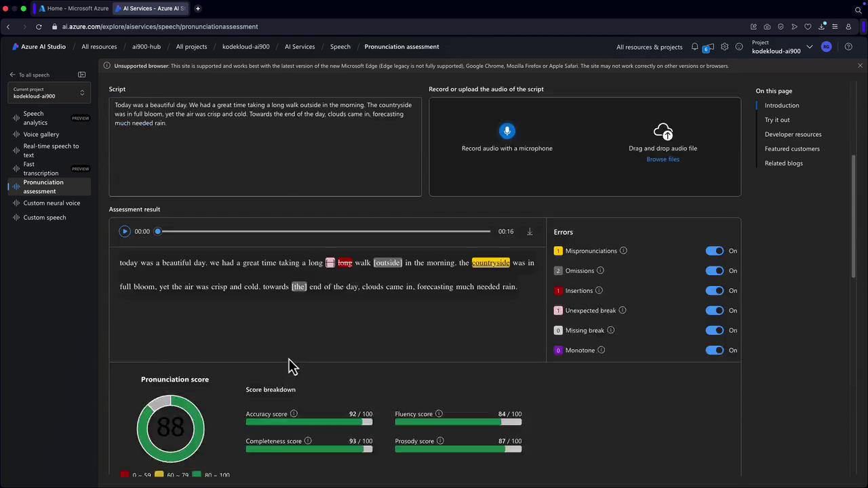Click the Browse files link
Image resolution: width=868 pixels, height=488 pixels.
[663, 159]
